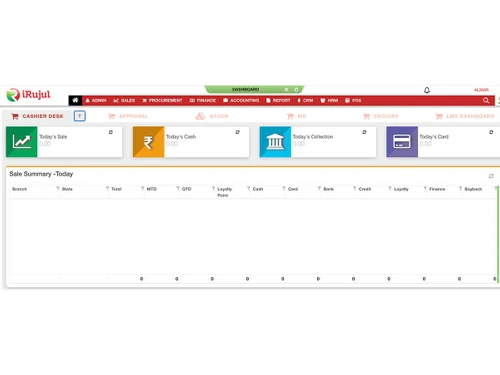
Task: Sort by the Loyalty Point column header
Action: (x=224, y=192)
